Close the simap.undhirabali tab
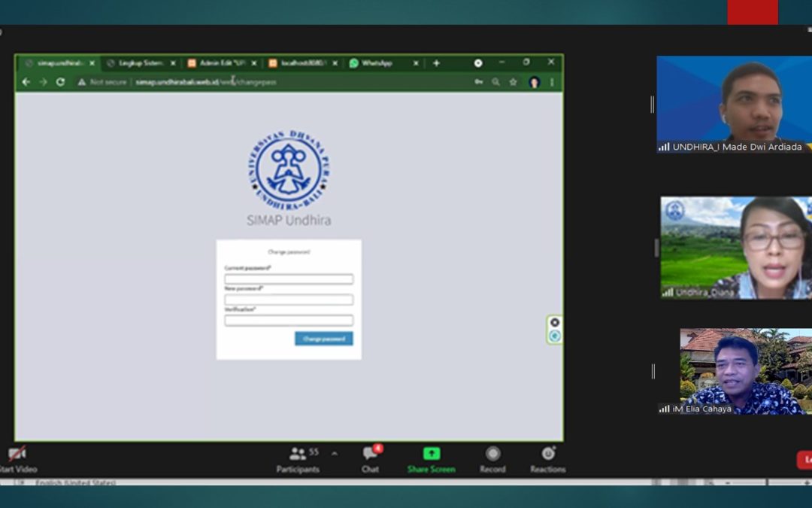The width and height of the screenshot is (812, 508). click(92, 63)
